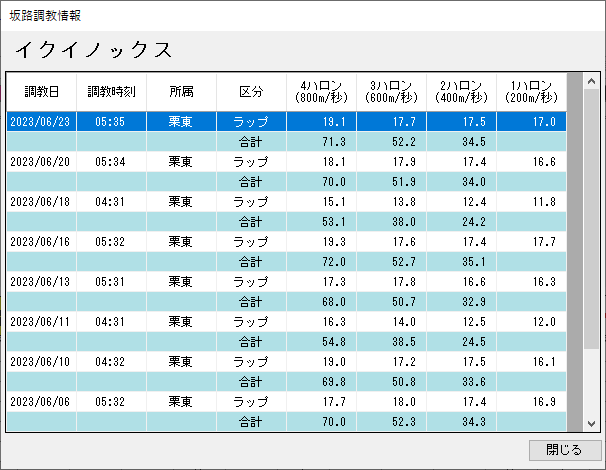Viewport: 606px width, 470px height.
Task: Click the scrollbar down arrow
Action: click(x=591, y=424)
